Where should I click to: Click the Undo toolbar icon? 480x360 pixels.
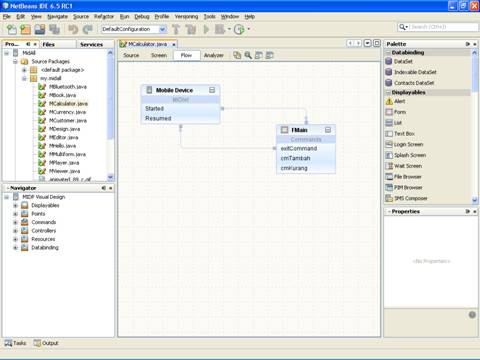pos(73,30)
